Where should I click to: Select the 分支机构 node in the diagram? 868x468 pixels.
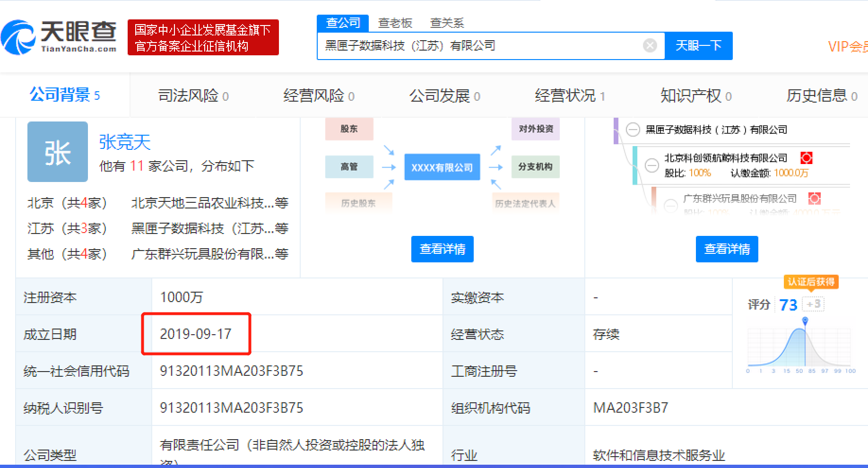point(536,166)
